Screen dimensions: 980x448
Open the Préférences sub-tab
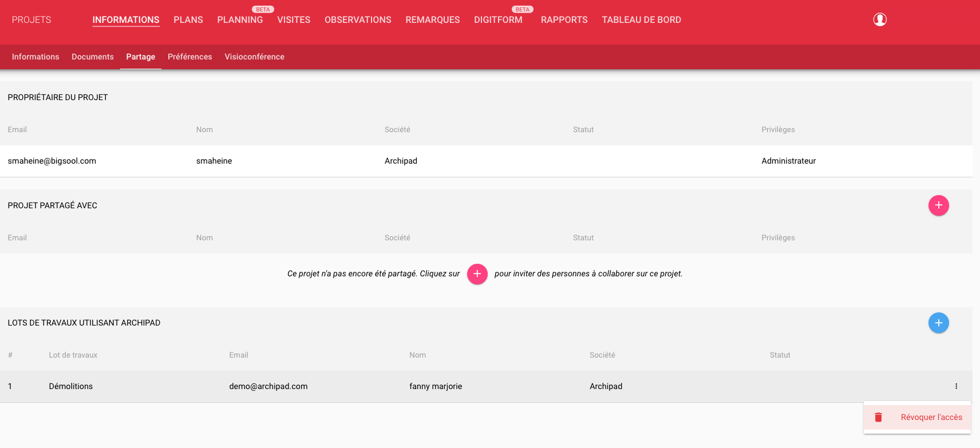(x=189, y=57)
